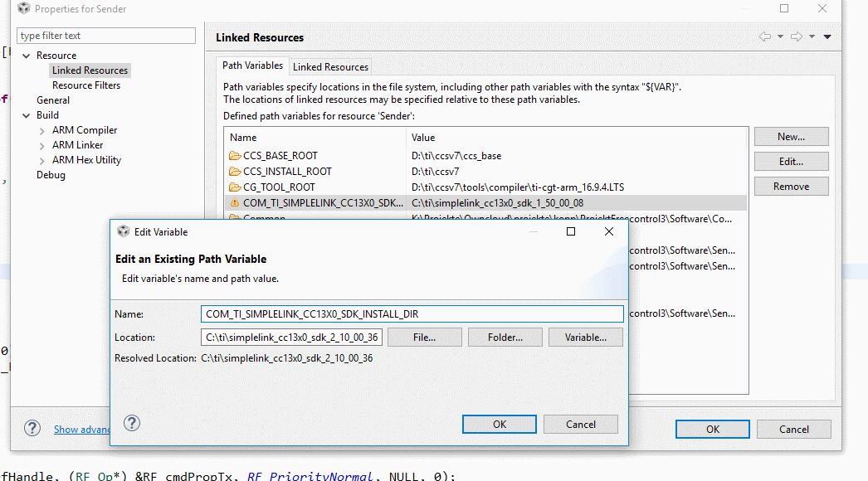Screen dimensions: 868x481
Task: Click the CCS_BASE_ROOT folder icon
Action: pyautogui.click(x=234, y=156)
